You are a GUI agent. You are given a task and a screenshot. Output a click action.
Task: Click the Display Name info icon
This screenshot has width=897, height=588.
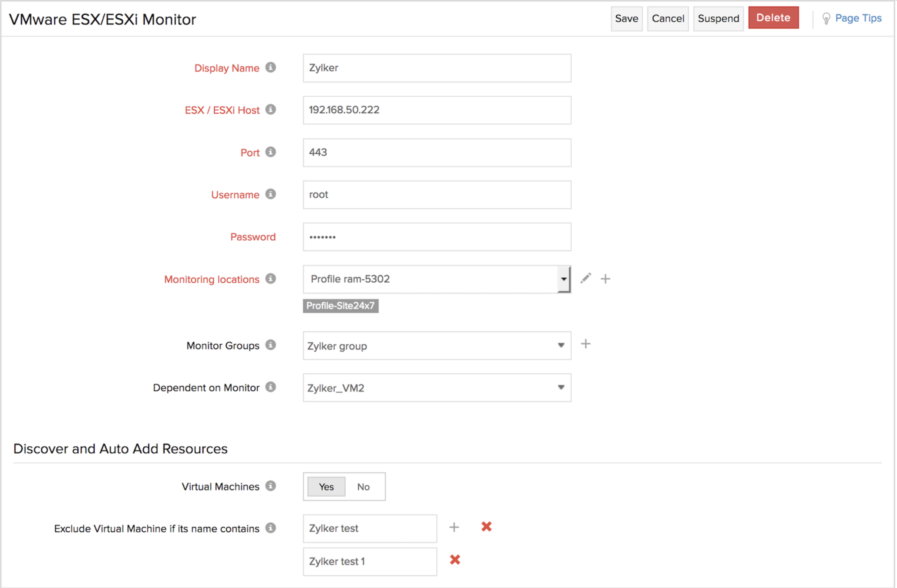(271, 68)
